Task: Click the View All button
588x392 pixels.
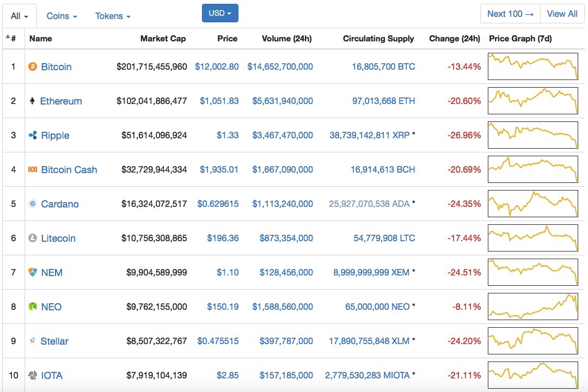Action: pos(562,14)
